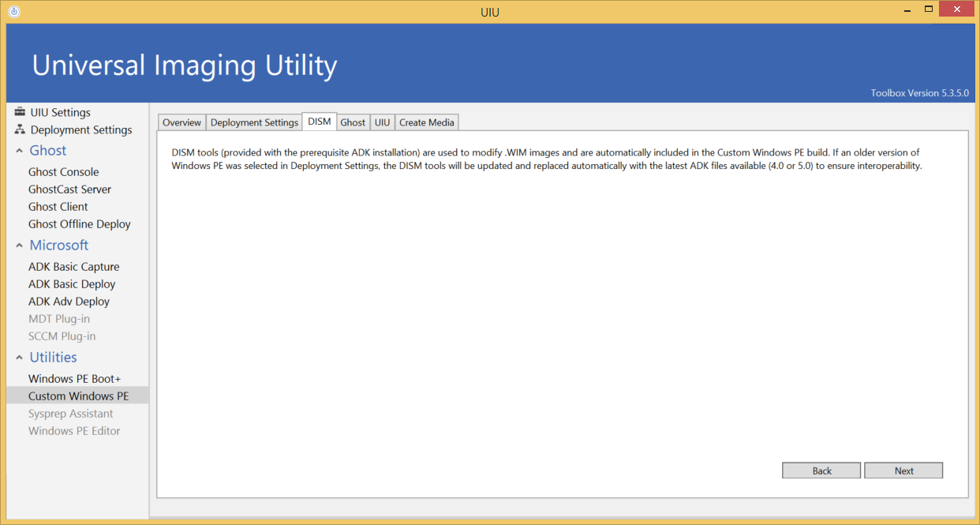
Task: Select Windows PE Editor
Action: click(x=74, y=431)
